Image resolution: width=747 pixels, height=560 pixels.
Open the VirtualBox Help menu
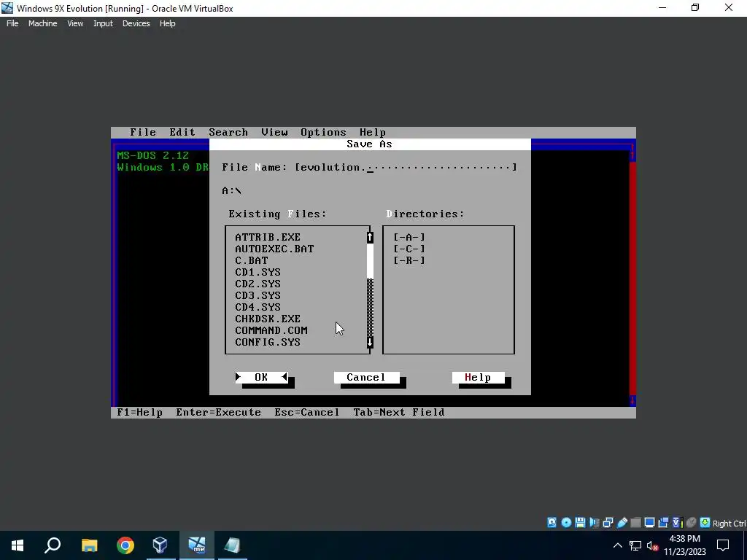[167, 23]
